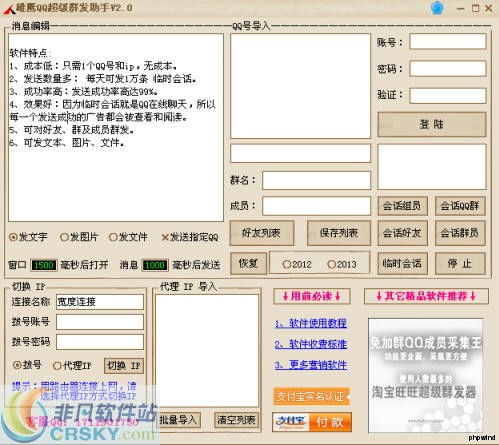499x445 pixels.
Task: Select the 发文件 radio option
Action: click(x=128, y=237)
